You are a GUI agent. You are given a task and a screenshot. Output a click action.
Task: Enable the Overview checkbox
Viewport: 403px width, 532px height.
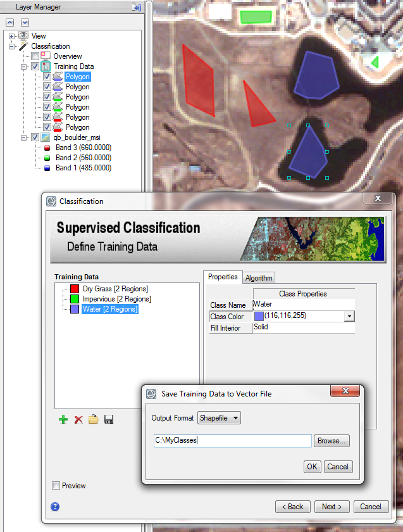pos(35,56)
